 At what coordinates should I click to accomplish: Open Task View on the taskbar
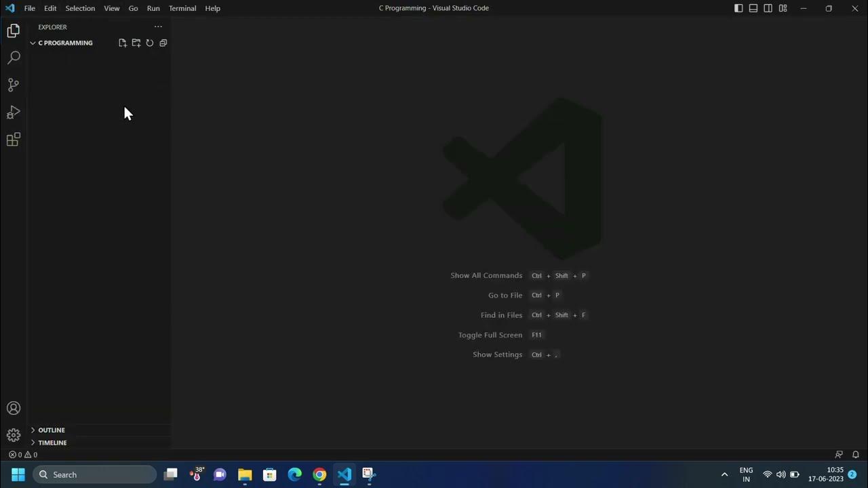click(x=171, y=474)
